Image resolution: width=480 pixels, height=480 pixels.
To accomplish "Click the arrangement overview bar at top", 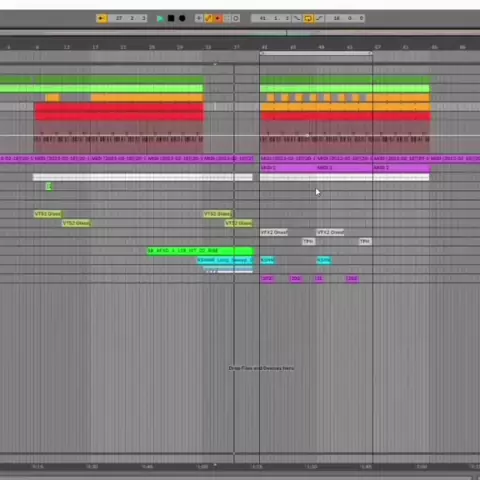I will [240, 33].
